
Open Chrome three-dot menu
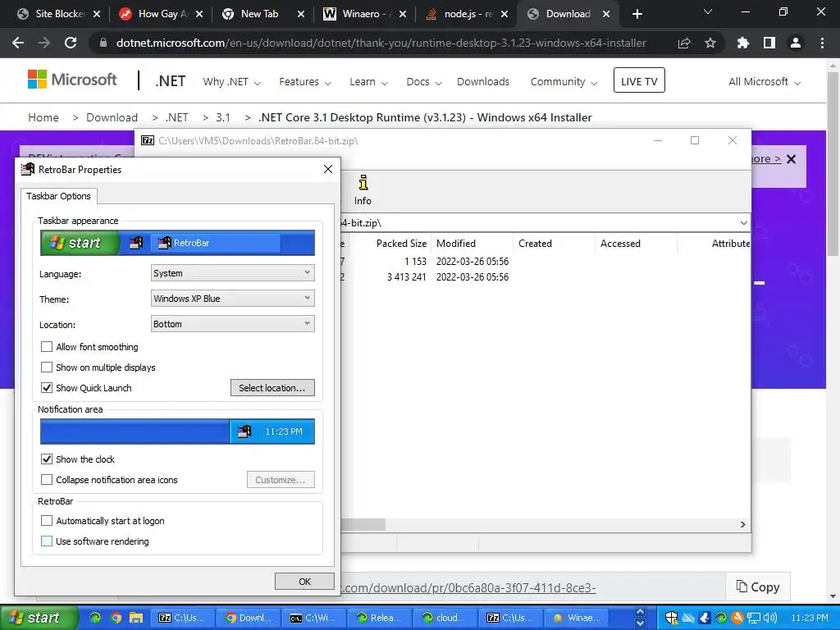tap(822, 43)
